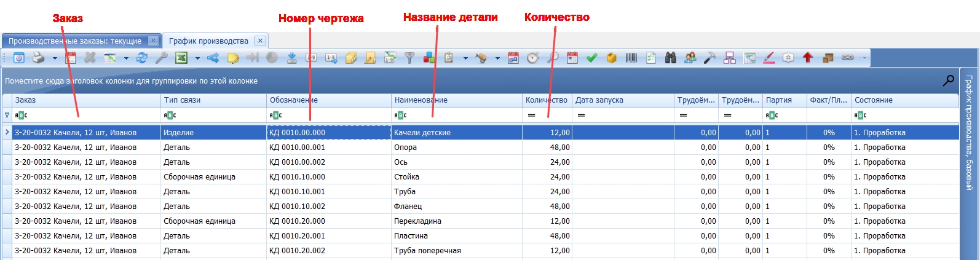This screenshot has height=260, width=980.
Task: Click the Gantt chart icon with green bars
Action: tap(110, 58)
